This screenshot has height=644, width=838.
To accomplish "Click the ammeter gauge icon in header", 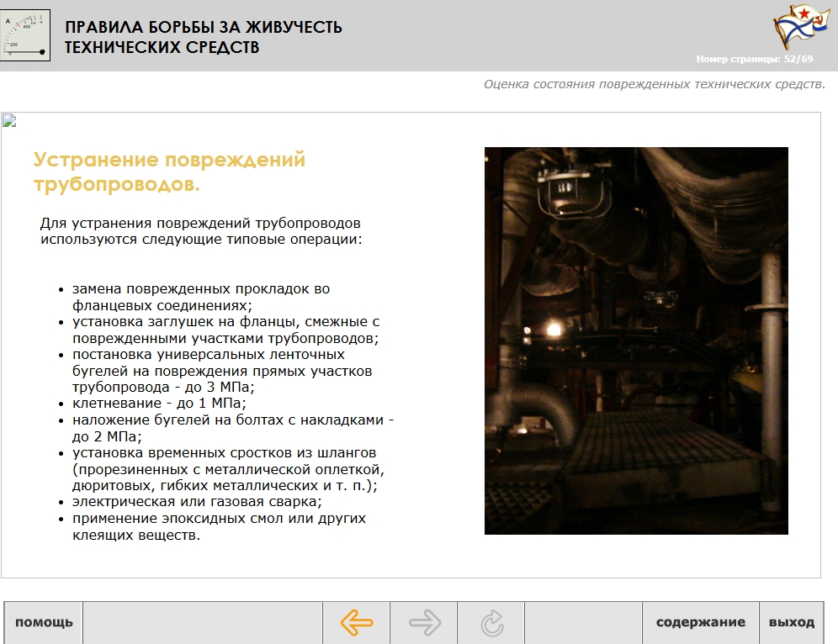I will pos(25,35).
